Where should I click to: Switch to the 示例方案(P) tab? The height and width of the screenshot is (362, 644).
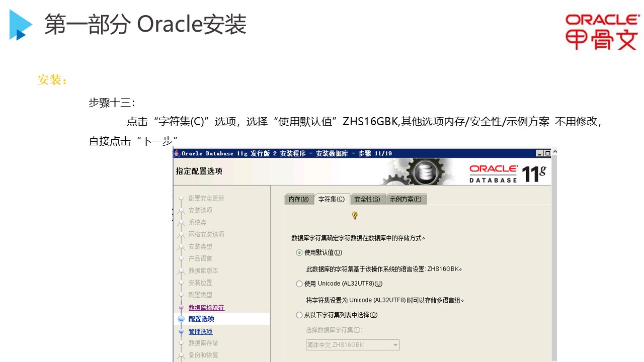click(406, 199)
